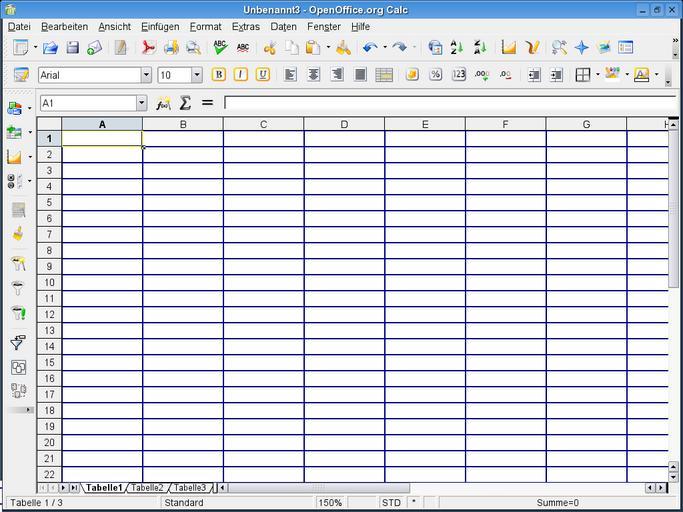Click the row 10 header
683x512 pixels.
tap(49, 283)
